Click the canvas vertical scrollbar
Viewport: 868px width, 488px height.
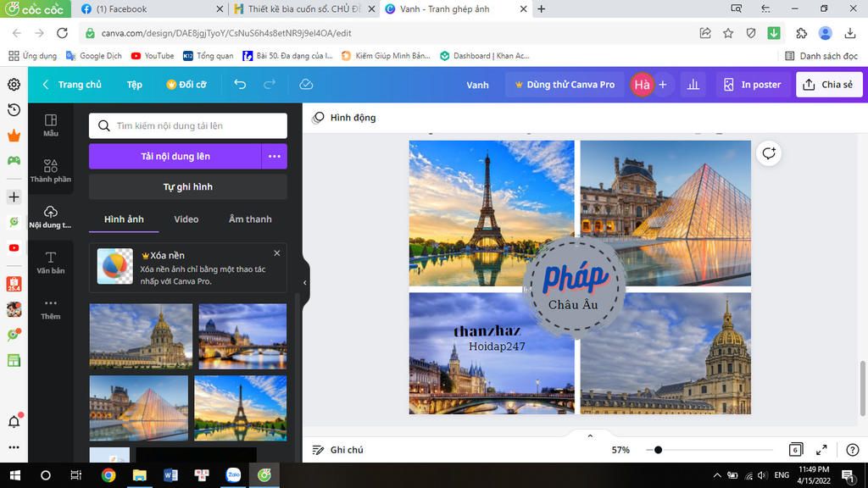(x=862, y=388)
